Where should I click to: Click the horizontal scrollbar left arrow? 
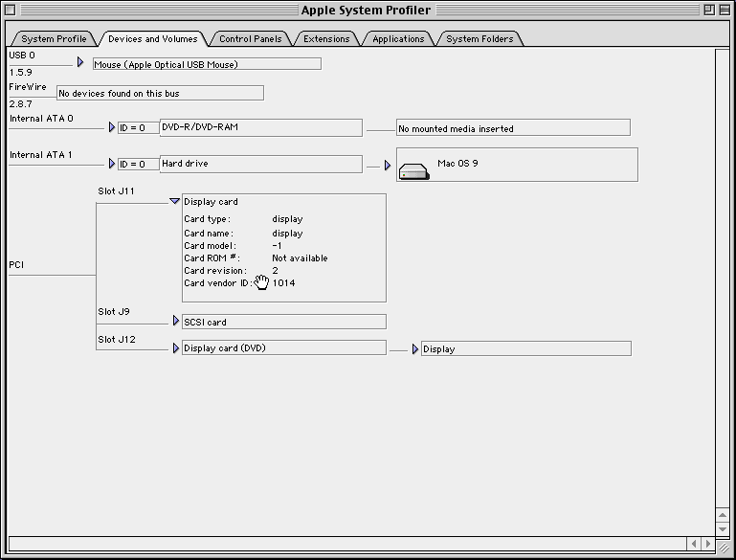pos(694,544)
